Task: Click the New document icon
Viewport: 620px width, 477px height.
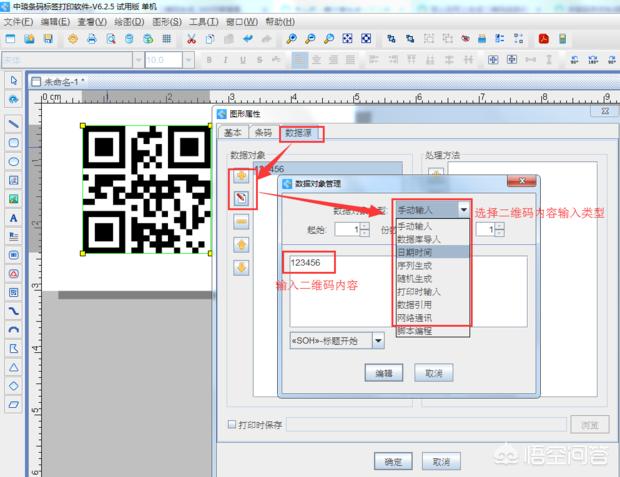Action: pos(10,39)
